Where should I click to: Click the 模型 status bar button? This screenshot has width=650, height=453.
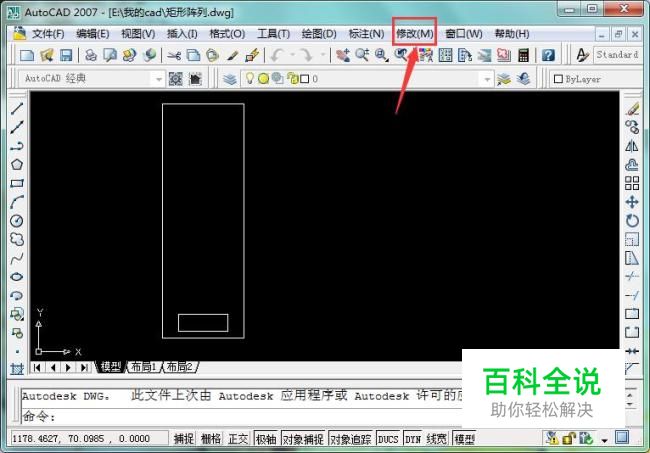click(x=464, y=439)
